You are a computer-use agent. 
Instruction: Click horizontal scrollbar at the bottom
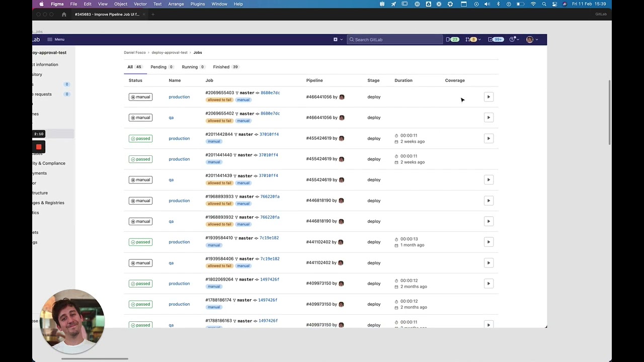click(x=95, y=359)
